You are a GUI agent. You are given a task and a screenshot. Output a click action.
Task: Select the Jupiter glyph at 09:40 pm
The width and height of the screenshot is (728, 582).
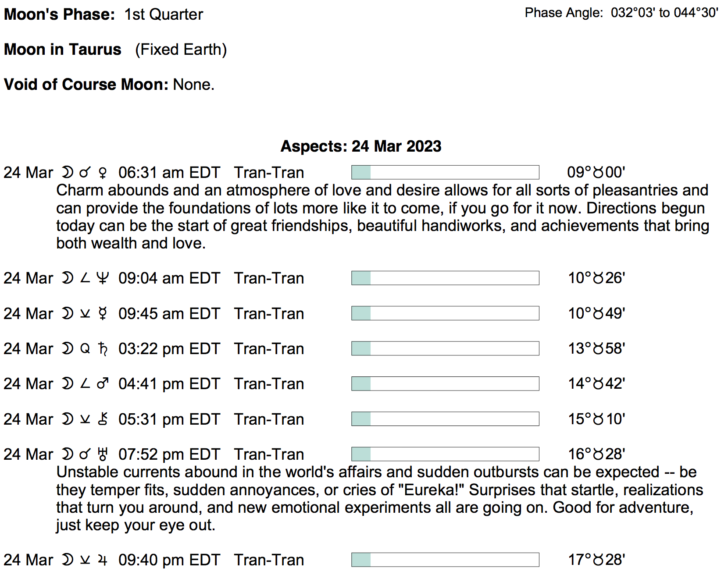pos(103,560)
